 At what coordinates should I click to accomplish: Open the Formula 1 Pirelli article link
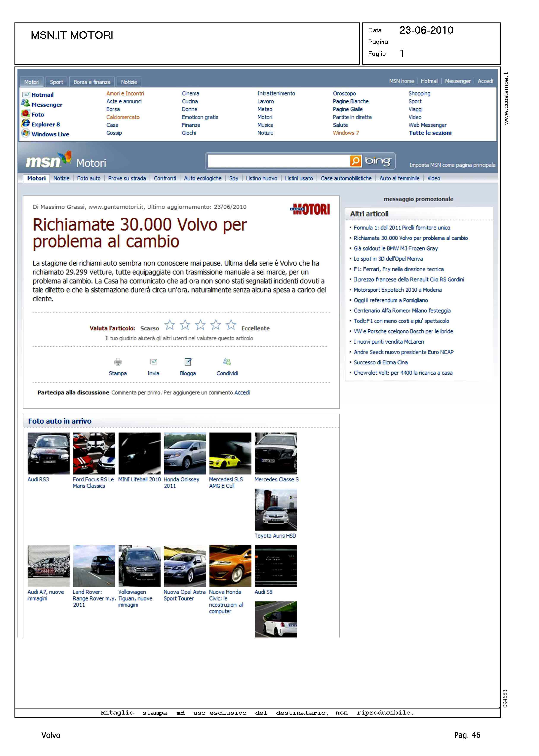pyautogui.click(x=402, y=228)
